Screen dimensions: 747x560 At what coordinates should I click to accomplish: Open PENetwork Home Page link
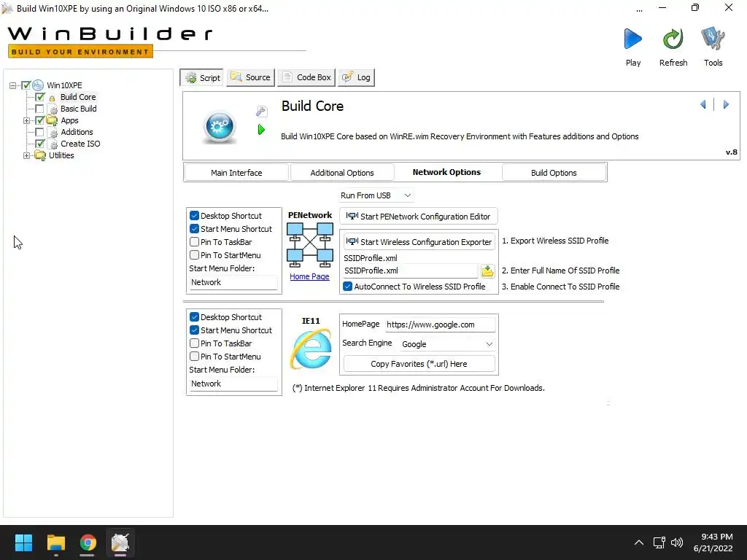coord(309,276)
